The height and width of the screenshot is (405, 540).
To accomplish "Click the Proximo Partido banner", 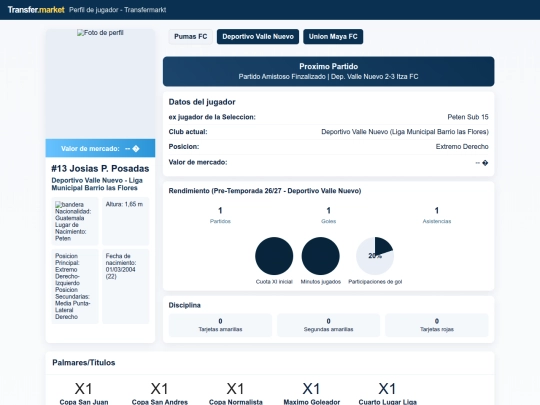I will pyautogui.click(x=329, y=71).
